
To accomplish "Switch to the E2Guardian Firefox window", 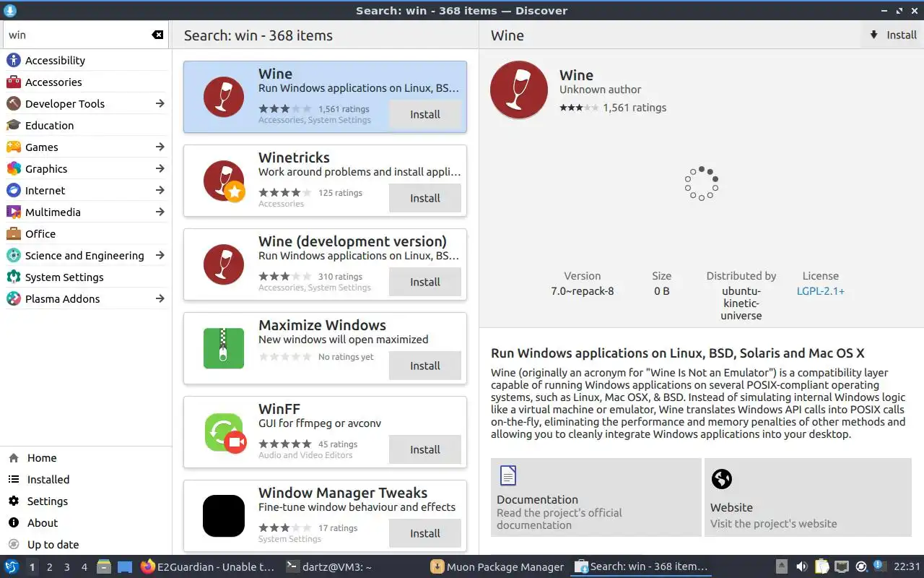I will 208,566.
